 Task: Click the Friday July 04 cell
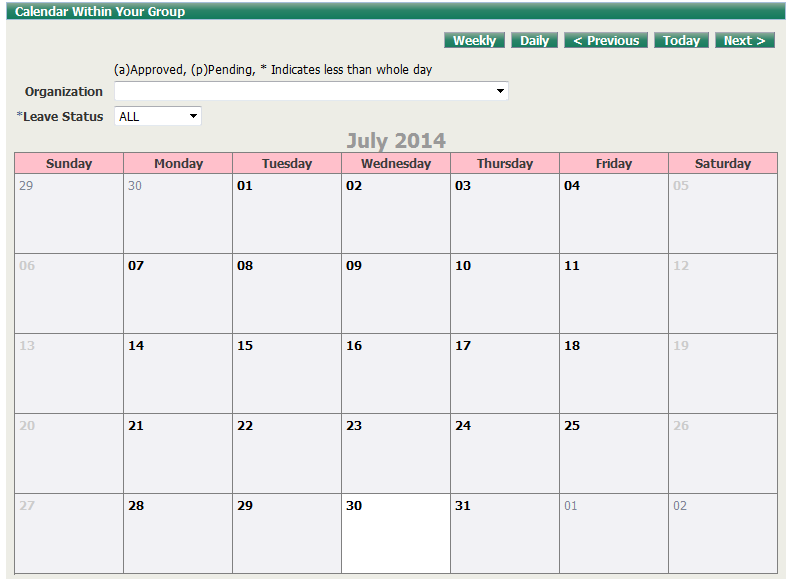pos(613,213)
